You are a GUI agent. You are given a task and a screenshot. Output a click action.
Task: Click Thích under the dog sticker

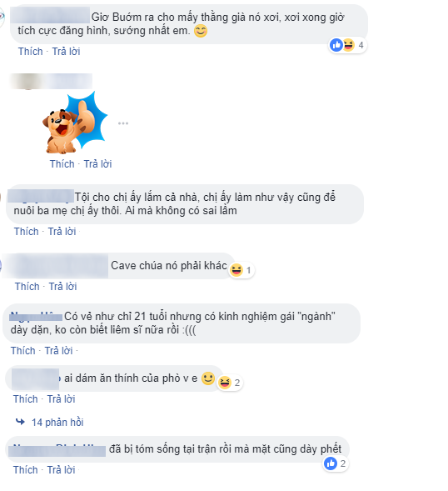(62, 163)
